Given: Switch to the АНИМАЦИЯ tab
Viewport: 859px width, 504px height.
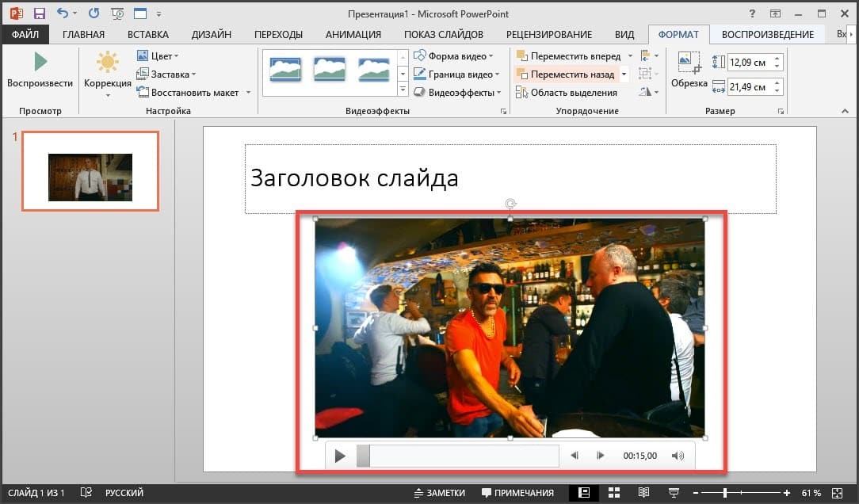Looking at the screenshot, I should (353, 35).
